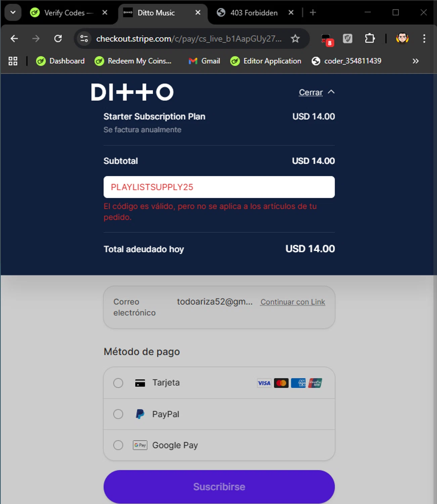The image size is (437, 504).
Task: View site information icon in address bar
Action: coord(84,39)
